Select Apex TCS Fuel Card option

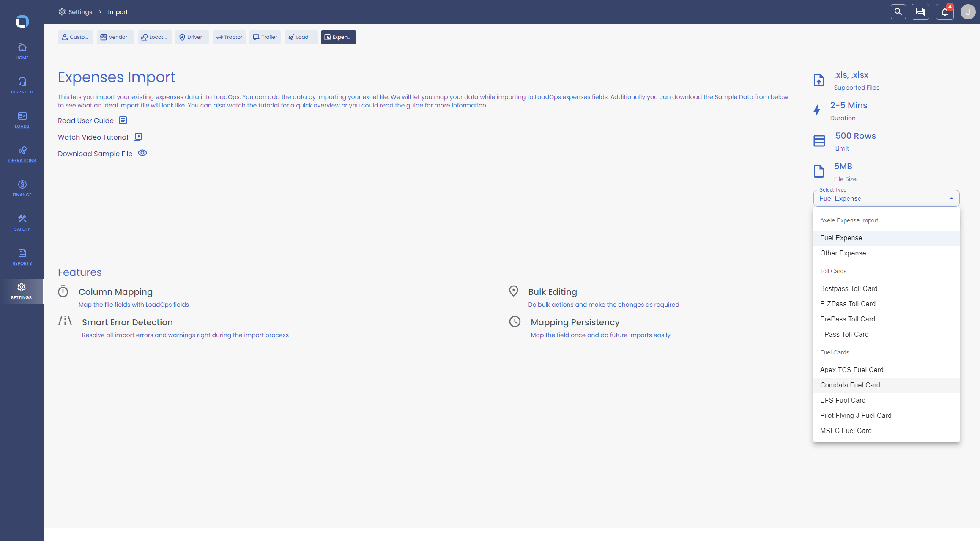887,370
